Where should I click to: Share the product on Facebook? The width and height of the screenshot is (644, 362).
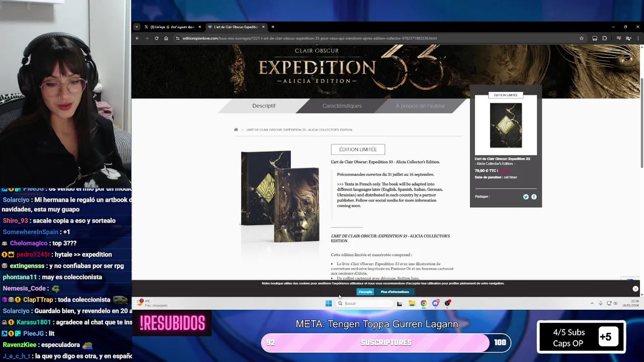pos(534,197)
